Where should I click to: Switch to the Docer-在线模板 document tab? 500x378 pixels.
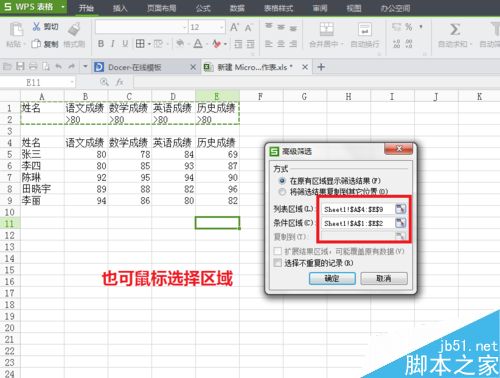(x=135, y=67)
